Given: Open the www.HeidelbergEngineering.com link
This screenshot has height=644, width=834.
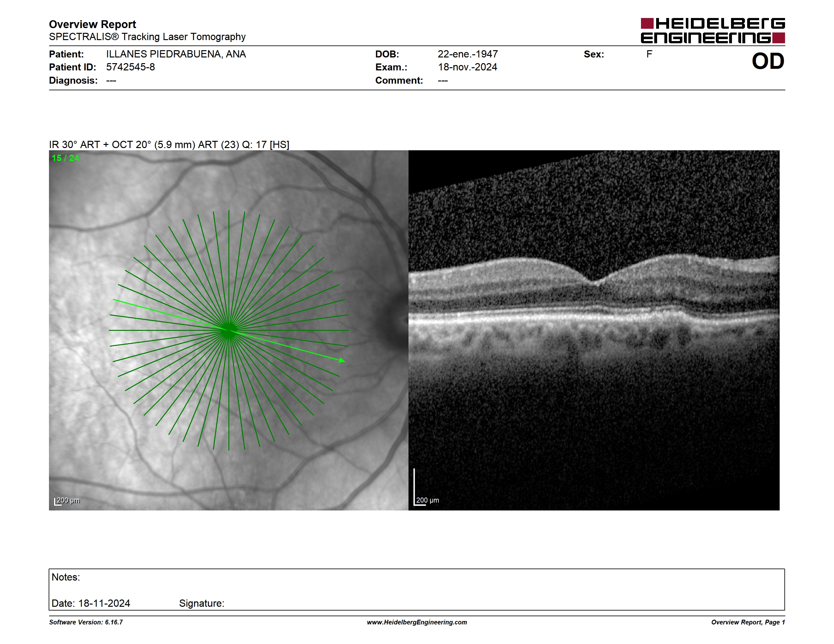Looking at the screenshot, I should (417, 622).
